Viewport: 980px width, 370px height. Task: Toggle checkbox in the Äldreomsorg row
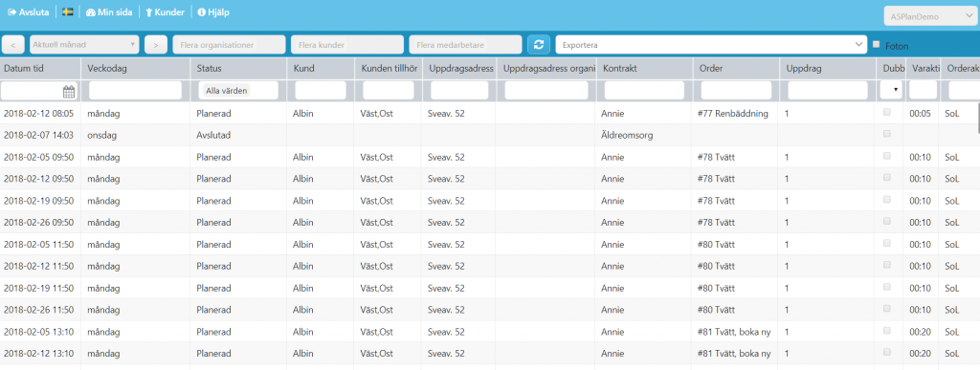(886, 134)
